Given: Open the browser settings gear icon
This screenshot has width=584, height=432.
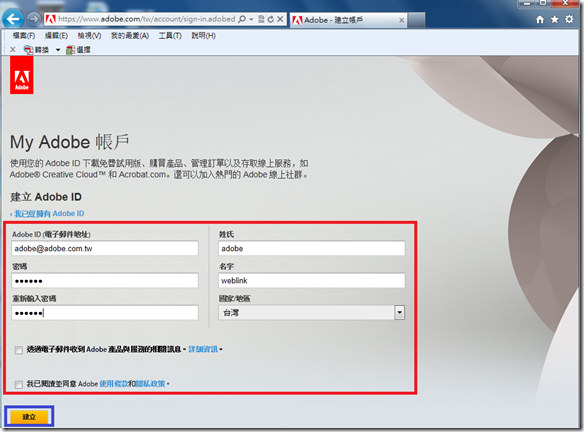Looking at the screenshot, I should [569, 19].
